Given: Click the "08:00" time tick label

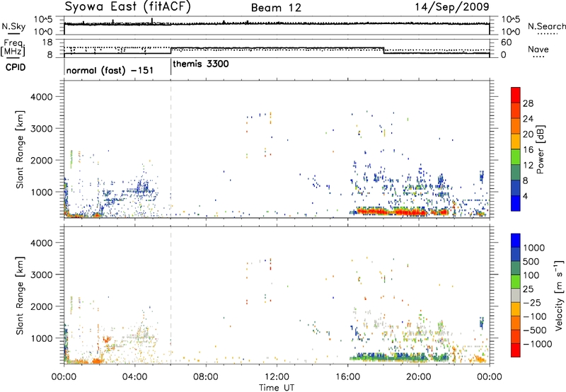Looking at the screenshot, I should point(206,377).
